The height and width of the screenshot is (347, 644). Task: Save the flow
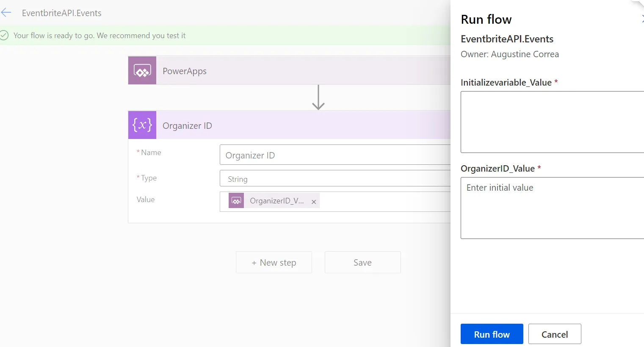point(362,263)
